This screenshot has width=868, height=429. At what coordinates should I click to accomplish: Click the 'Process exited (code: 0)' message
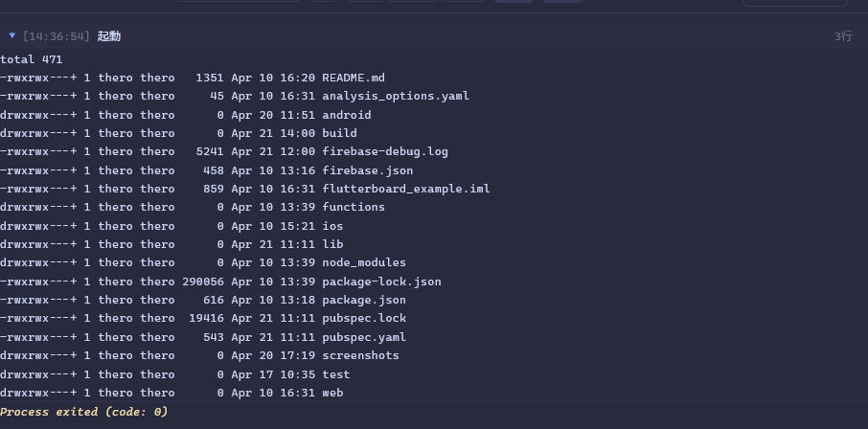pos(84,412)
